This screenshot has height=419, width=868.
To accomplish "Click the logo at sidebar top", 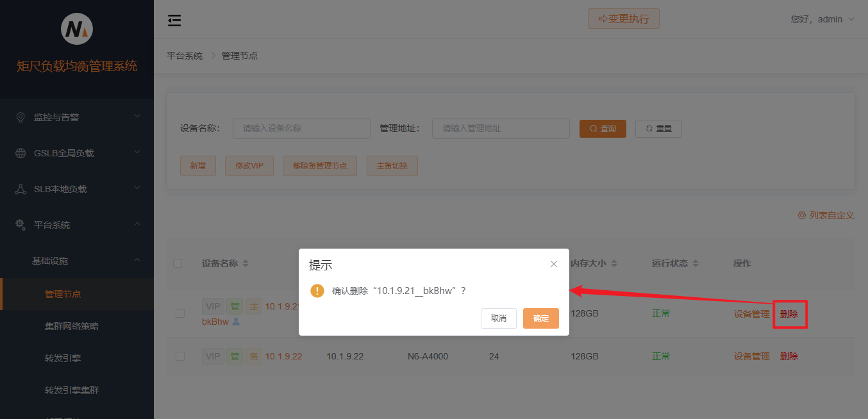I will coord(77,29).
